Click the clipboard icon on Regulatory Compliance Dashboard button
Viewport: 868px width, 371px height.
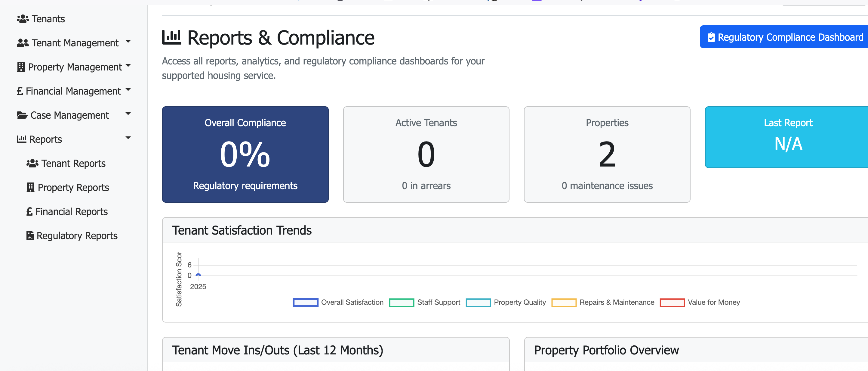pyautogui.click(x=711, y=37)
